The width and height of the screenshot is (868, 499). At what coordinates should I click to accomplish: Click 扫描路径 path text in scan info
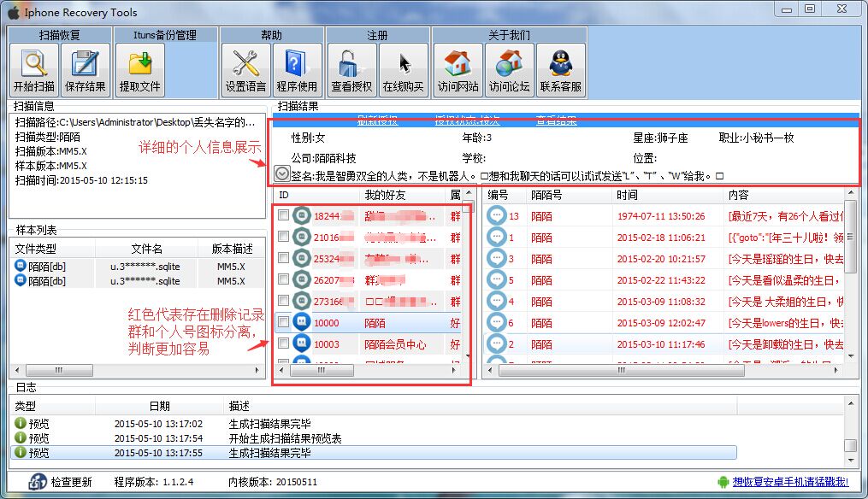pos(135,122)
